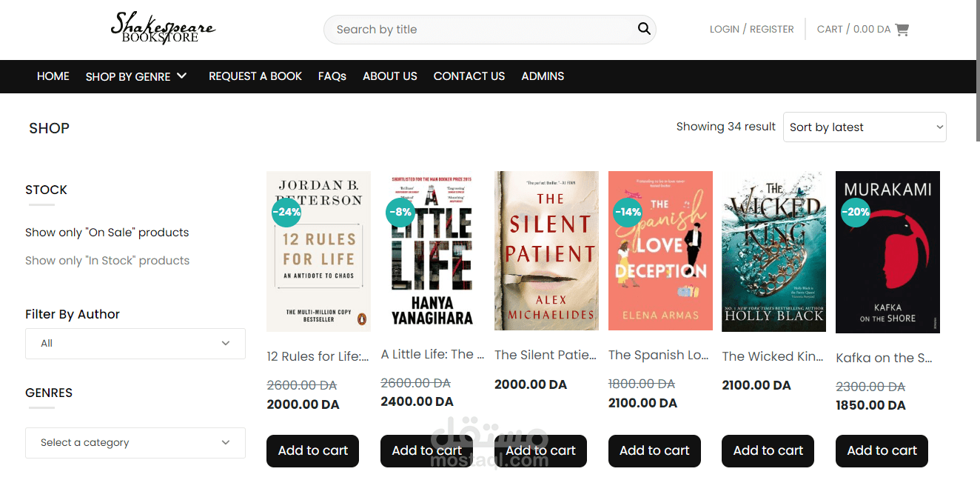Expand Shop By Genre chevron

point(182,76)
